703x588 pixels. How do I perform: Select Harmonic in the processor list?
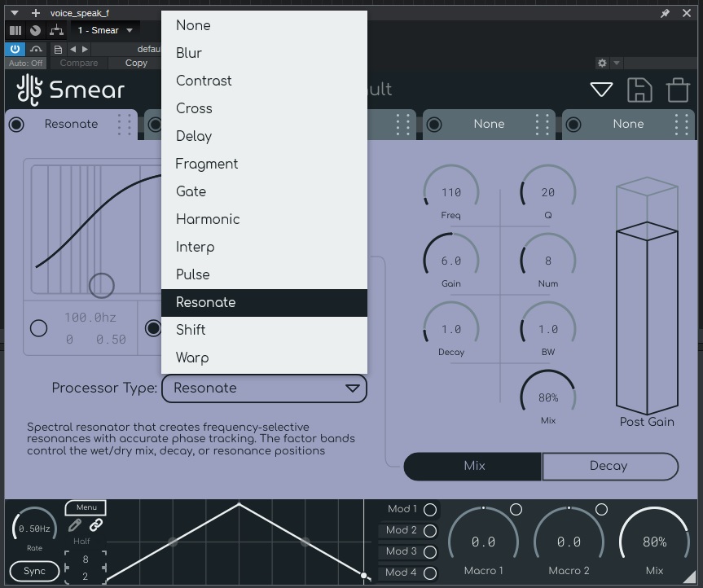click(264, 219)
